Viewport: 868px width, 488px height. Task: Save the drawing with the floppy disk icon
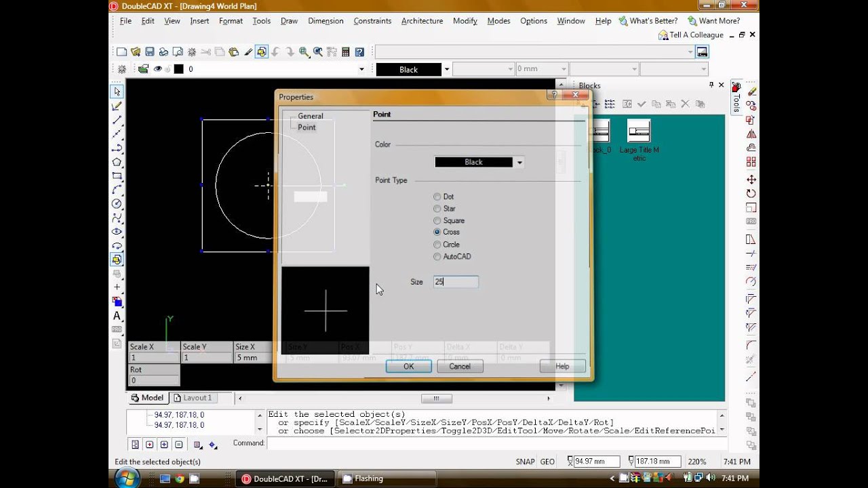[x=149, y=52]
